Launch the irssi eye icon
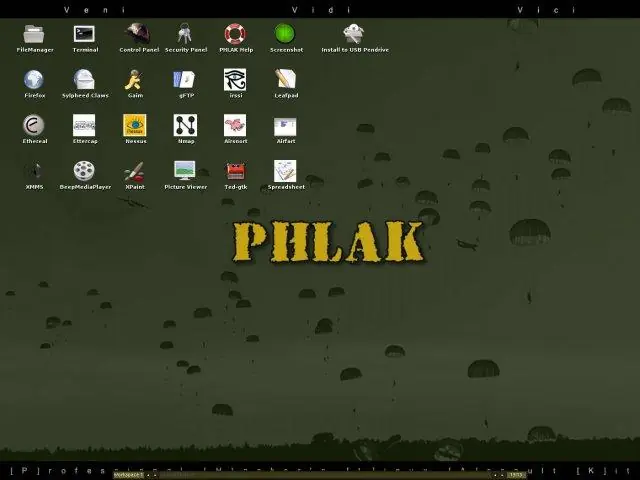Viewport: 640px width, 480px height. click(235, 80)
